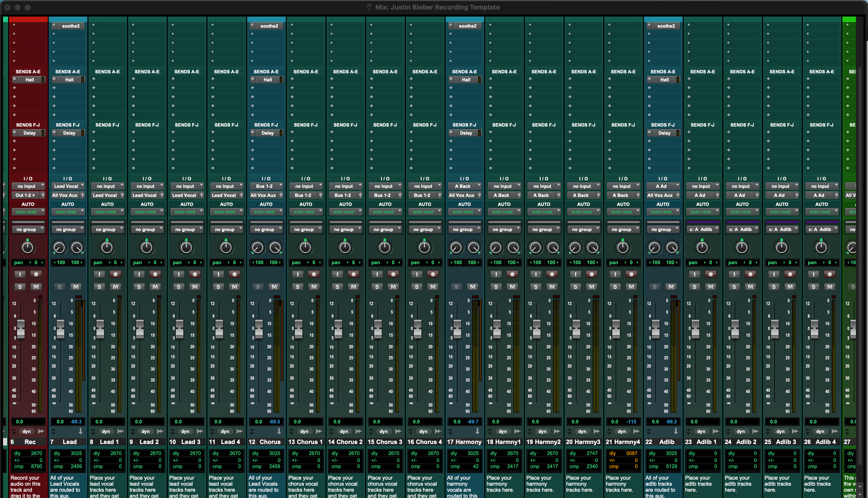Click the comments field on the Rec track
Image resolution: width=868 pixels, height=498 pixels.
tap(28, 486)
